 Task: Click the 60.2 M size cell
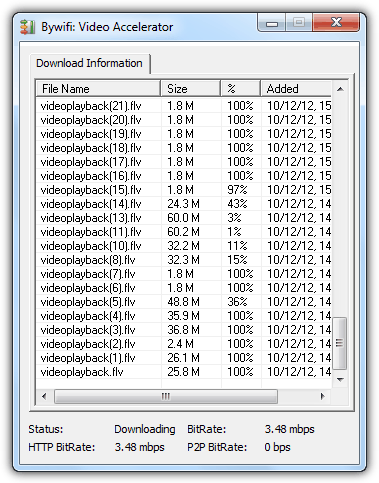pos(183,232)
